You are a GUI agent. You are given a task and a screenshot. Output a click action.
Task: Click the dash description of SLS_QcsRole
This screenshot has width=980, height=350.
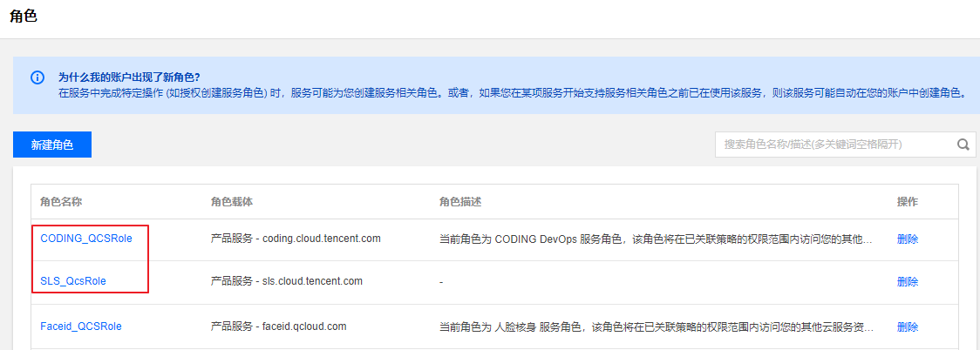pyautogui.click(x=440, y=282)
